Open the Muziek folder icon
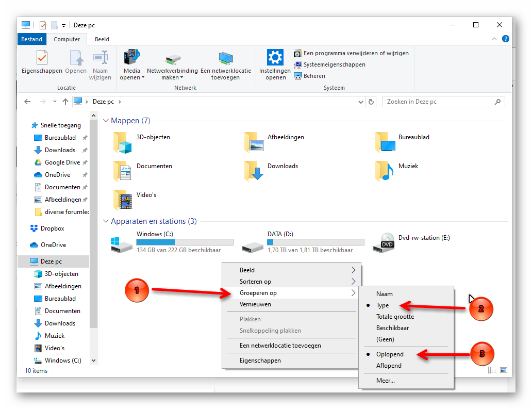 coord(384,170)
